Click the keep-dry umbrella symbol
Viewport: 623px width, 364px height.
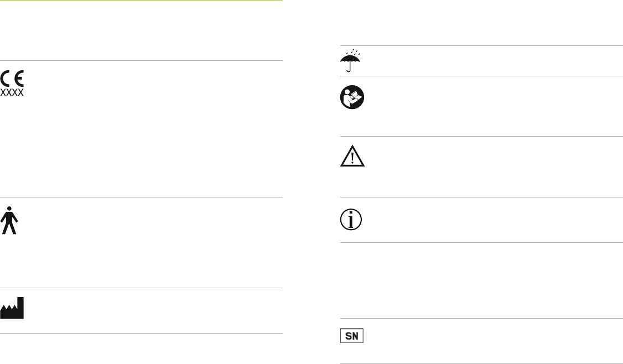350,60
